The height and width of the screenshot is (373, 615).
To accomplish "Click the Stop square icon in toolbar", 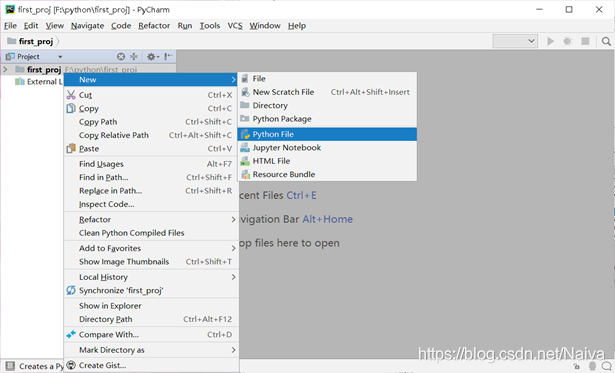I will tap(585, 41).
